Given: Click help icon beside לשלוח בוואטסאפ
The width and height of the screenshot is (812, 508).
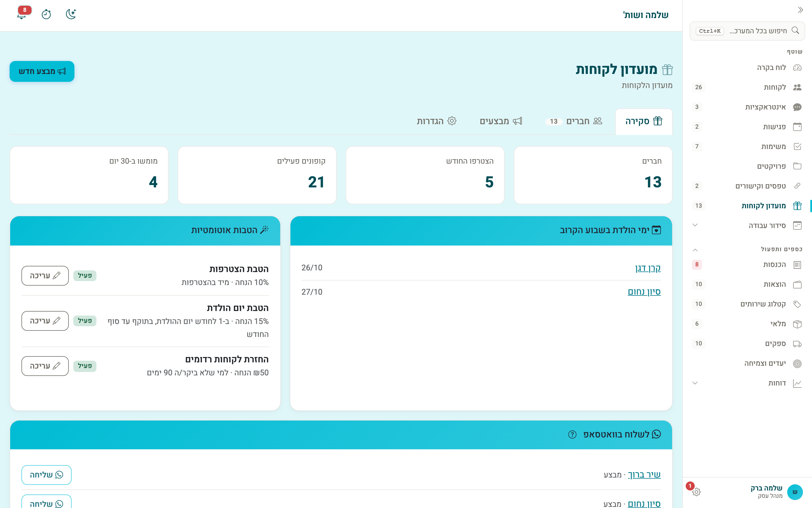Looking at the screenshot, I should point(572,434).
